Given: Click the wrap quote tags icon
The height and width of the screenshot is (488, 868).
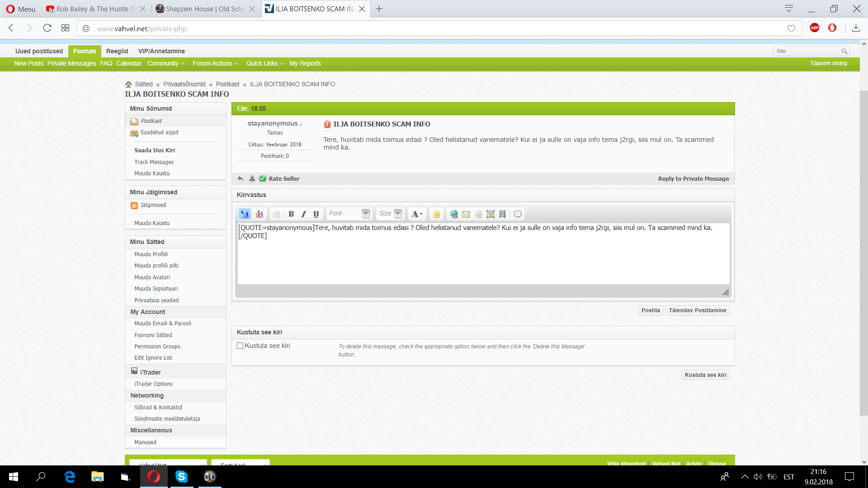Looking at the screenshot, I should pos(518,214).
